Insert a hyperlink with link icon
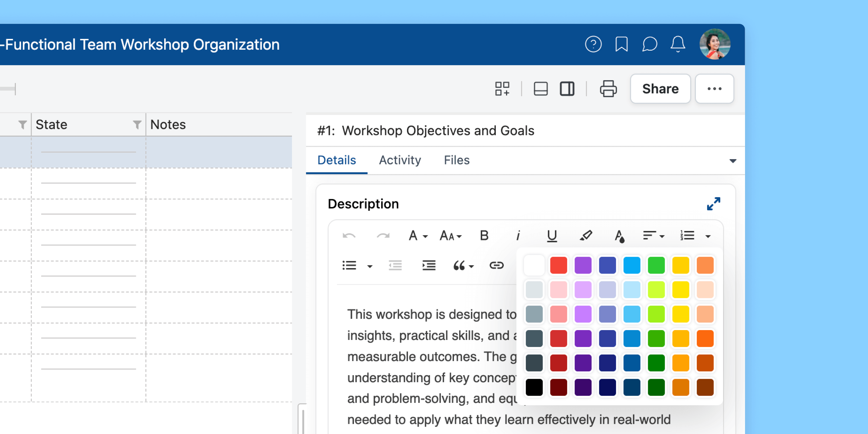This screenshot has width=868, height=434. pyautogui.click(x=496, y=265)
